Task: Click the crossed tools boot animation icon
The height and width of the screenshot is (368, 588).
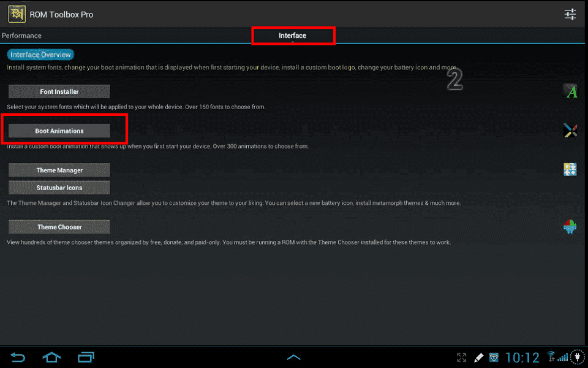Action: click(x=570, y=130)
